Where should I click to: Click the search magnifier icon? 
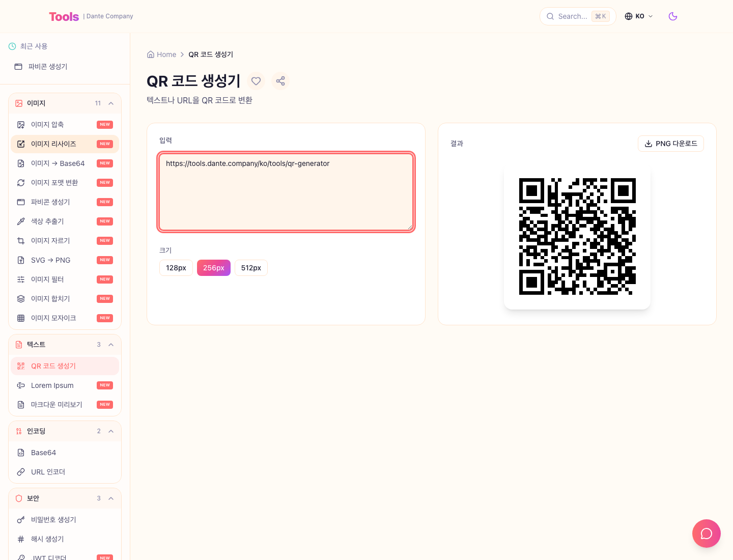tap(550, 16)
